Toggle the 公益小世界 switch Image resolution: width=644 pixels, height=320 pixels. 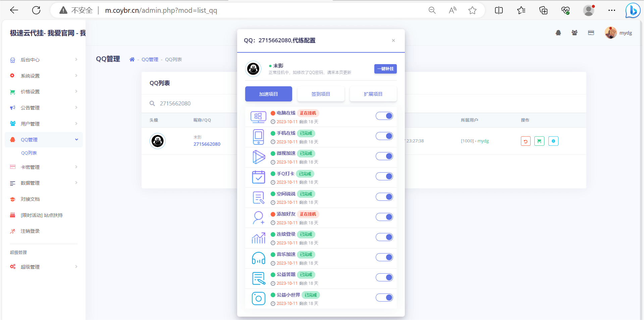[x=384, y=298]
